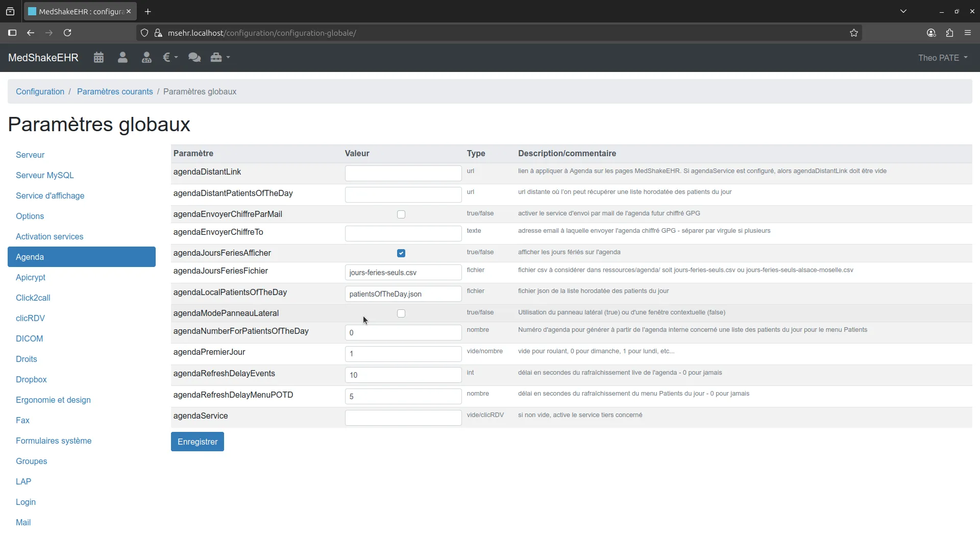
Task: Follow the Paramètres courants breadcrumb link
Action: [x=115, y=91]
